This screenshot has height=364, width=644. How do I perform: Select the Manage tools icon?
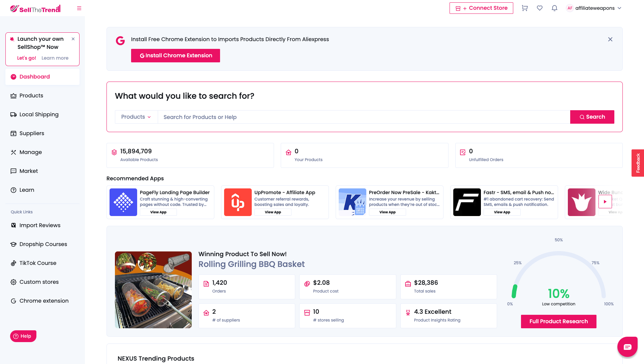pyautogui.click(x=13, y=152)
